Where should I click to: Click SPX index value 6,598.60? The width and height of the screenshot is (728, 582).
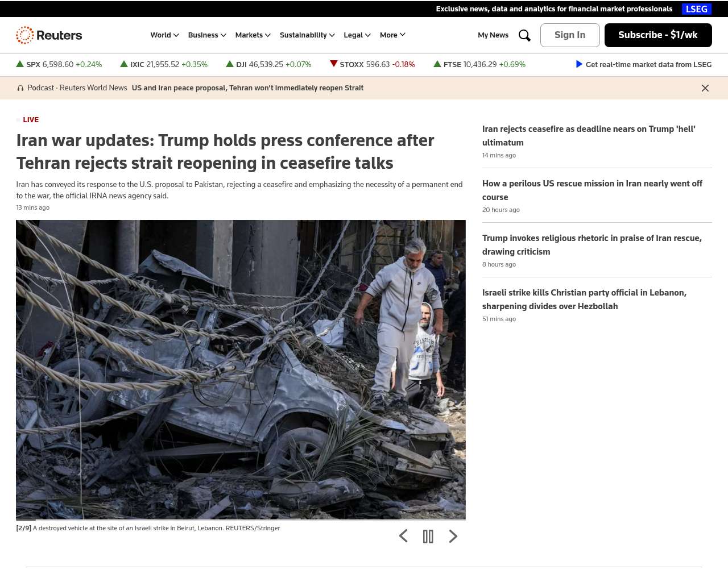(58, 65)
